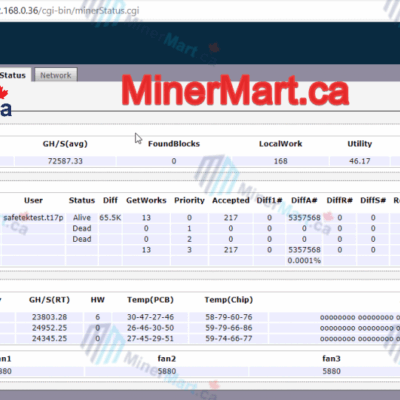Click the fan2 header
The height and width of the screenshot is (400, 400).
click(x=167, y=359)
